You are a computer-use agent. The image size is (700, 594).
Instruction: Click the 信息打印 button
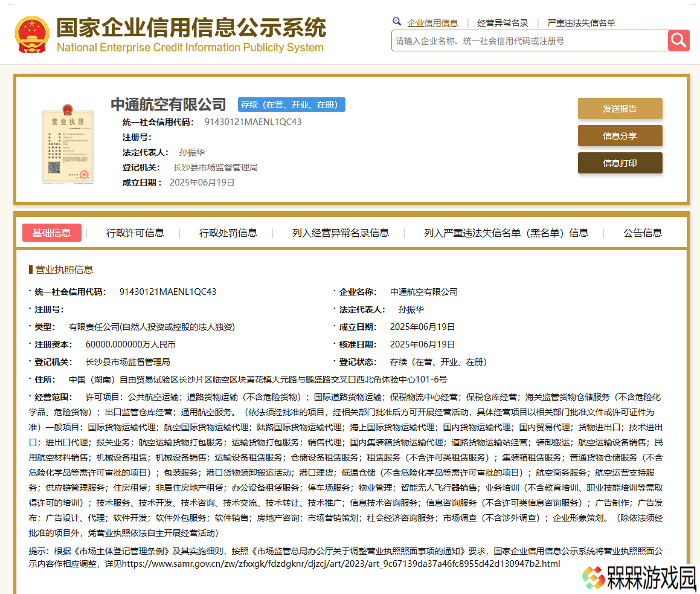(620, 163)
